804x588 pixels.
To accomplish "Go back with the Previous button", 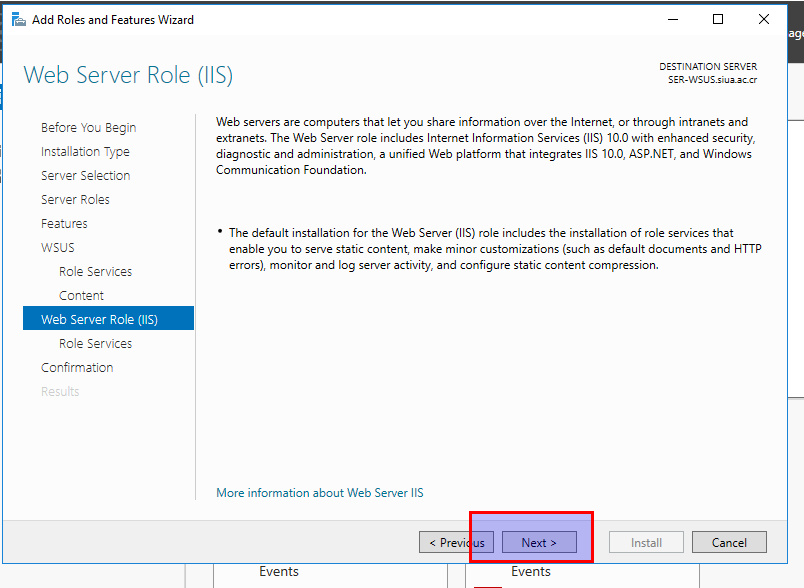I will tap(456, 542).
